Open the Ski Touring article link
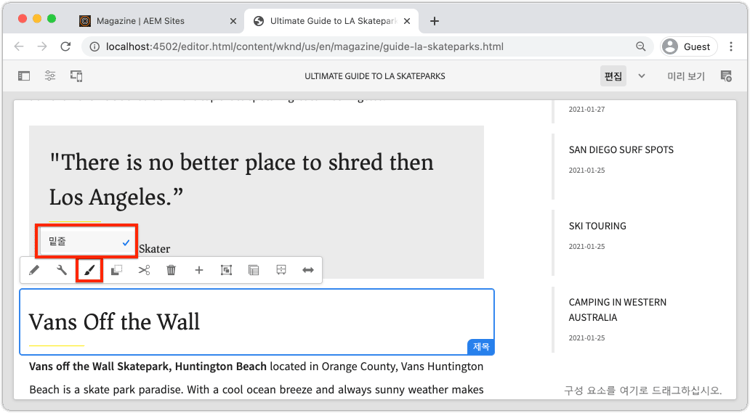Viewport: 750px width, 413px height. pos(597,226)
